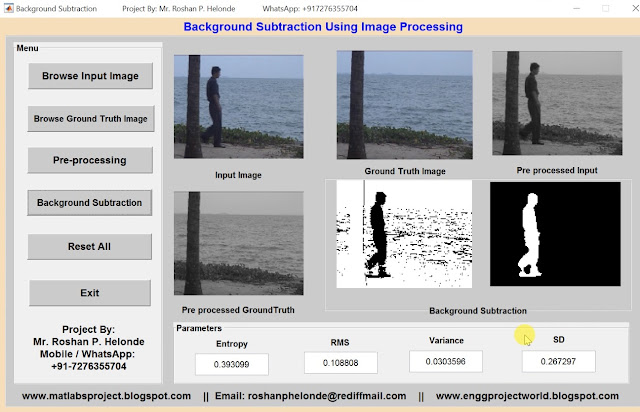The image size is (640, 412).
Task: Click the 'RMS' label
Action: point(340,343)
